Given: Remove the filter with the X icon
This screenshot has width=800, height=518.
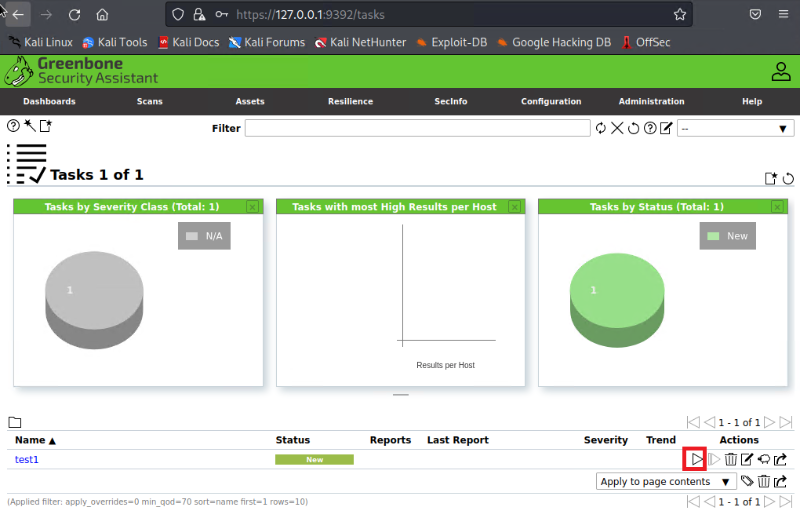Looking at the screenshot, I should pyautogui.click(x=617, y=128).
